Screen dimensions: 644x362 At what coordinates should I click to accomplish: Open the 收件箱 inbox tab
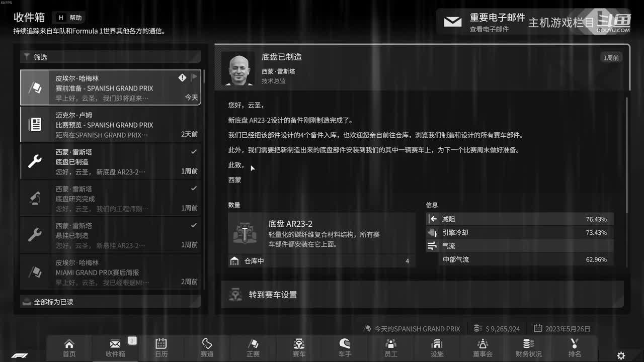(115, 348)
